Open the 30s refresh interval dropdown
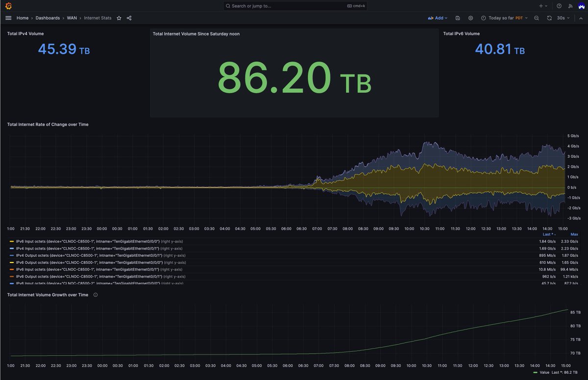This screenshot has width=588, height=380. pyautogui.click(x=563, y=18)
